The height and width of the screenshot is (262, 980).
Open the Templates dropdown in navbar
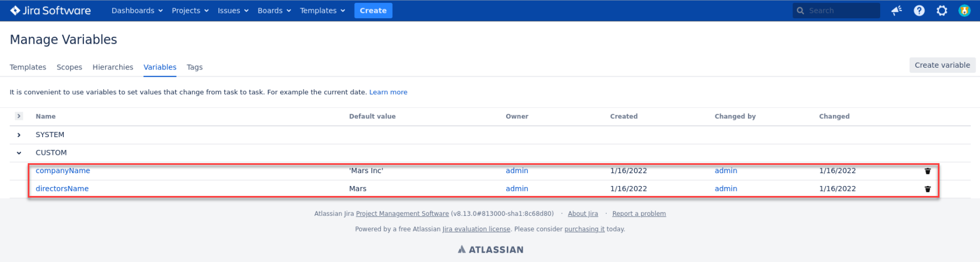click(322, 11)
